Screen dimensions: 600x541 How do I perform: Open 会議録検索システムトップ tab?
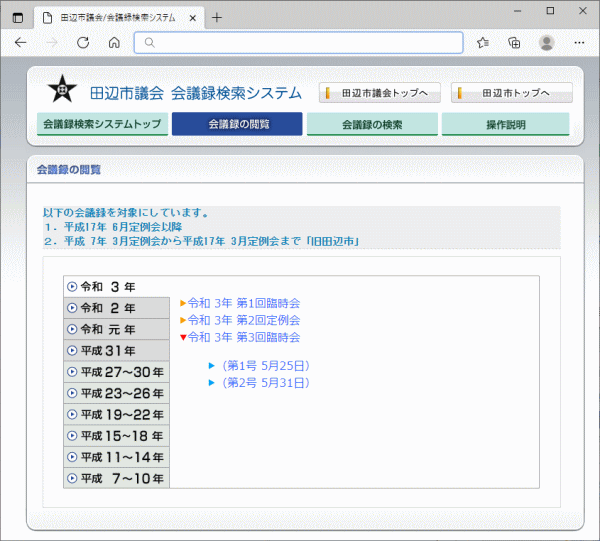[103, 124]
